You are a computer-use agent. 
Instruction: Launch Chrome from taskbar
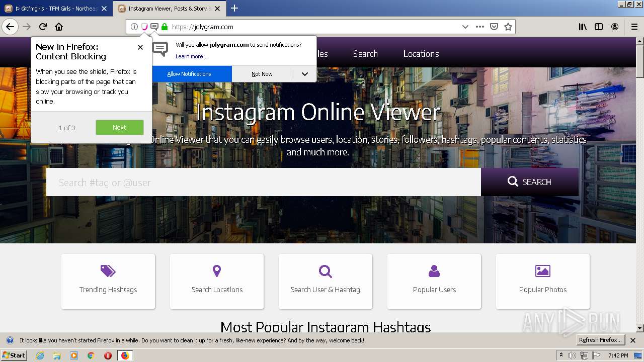91,355
